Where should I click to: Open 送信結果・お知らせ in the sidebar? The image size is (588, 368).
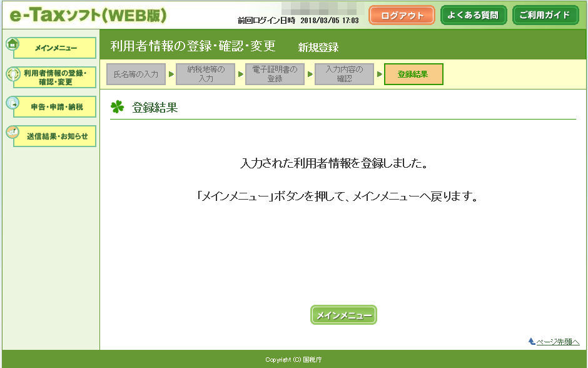click(55, 136)
